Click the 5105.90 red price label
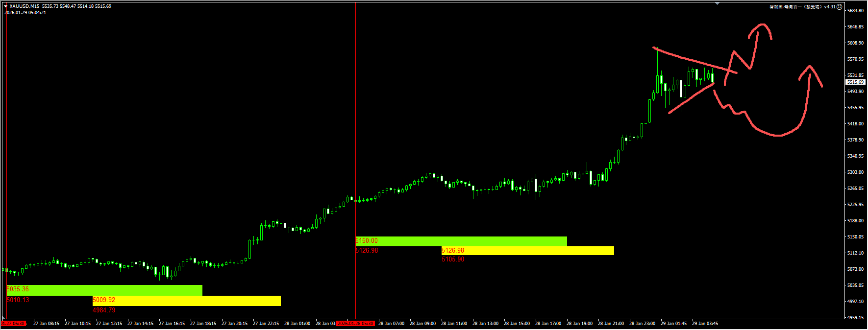This screenshot has width=868, height=330. point(453,259)
